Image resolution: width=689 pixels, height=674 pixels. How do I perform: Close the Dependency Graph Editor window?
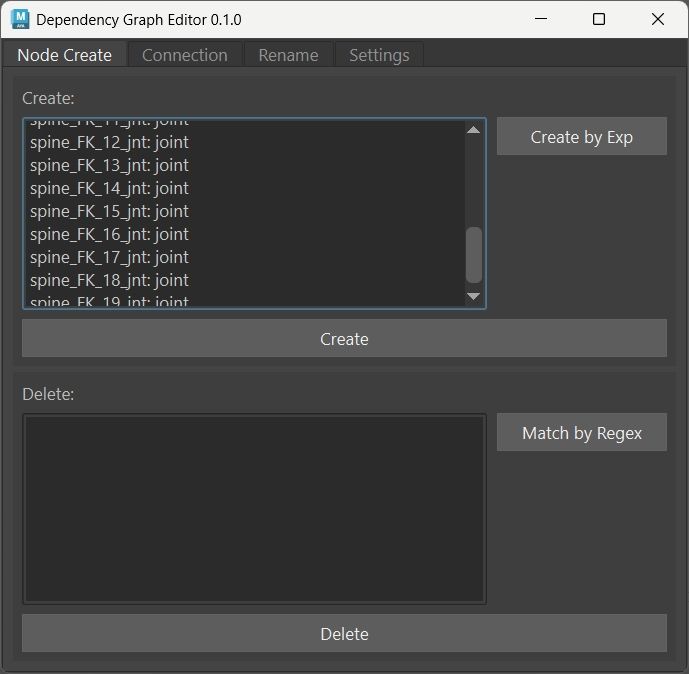tap(658, 19)
